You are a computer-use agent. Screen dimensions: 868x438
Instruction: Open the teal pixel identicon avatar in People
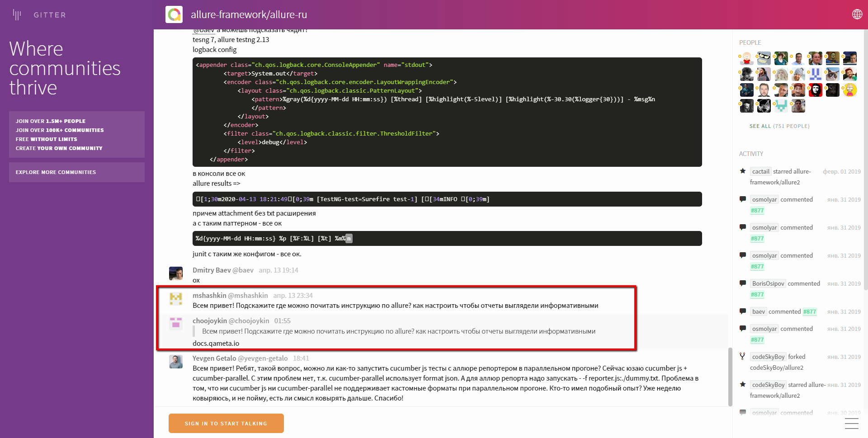point(781,106)
